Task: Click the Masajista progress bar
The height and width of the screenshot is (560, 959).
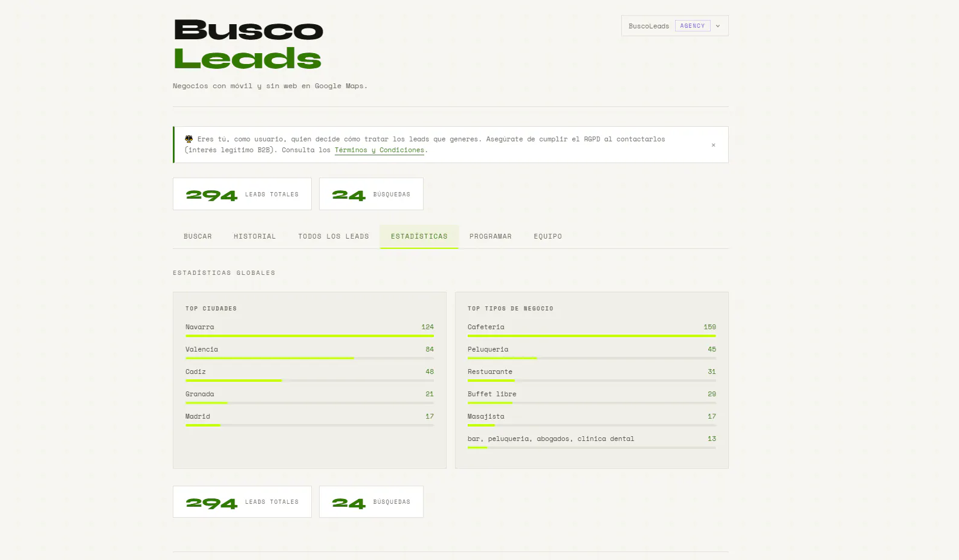Action: pos(592,425)
